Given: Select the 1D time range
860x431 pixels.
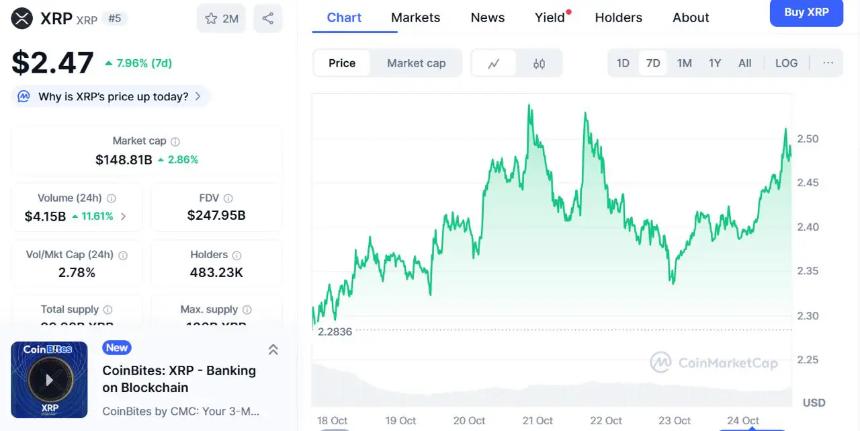Looking at the screenshot, I should [623, 63].
